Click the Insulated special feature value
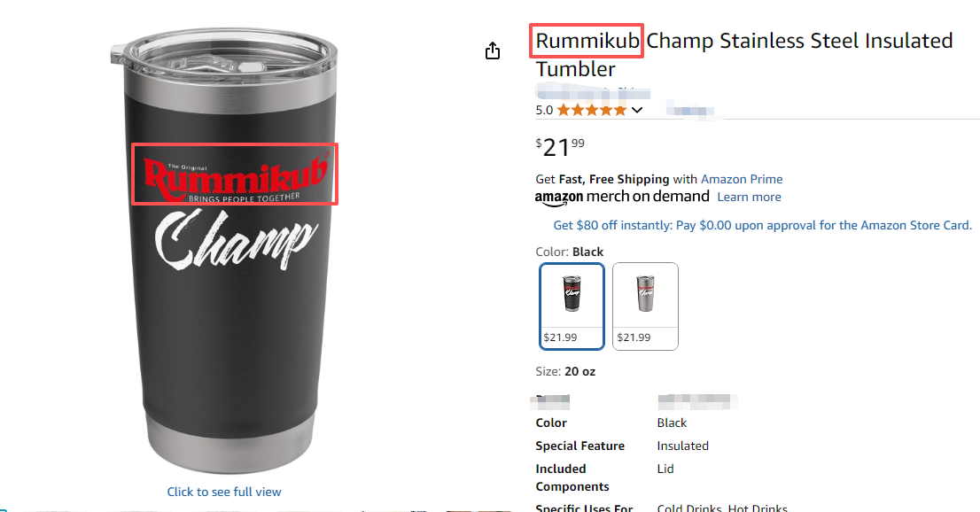Screen dimensions: 980x512 (x=684, y=446)
